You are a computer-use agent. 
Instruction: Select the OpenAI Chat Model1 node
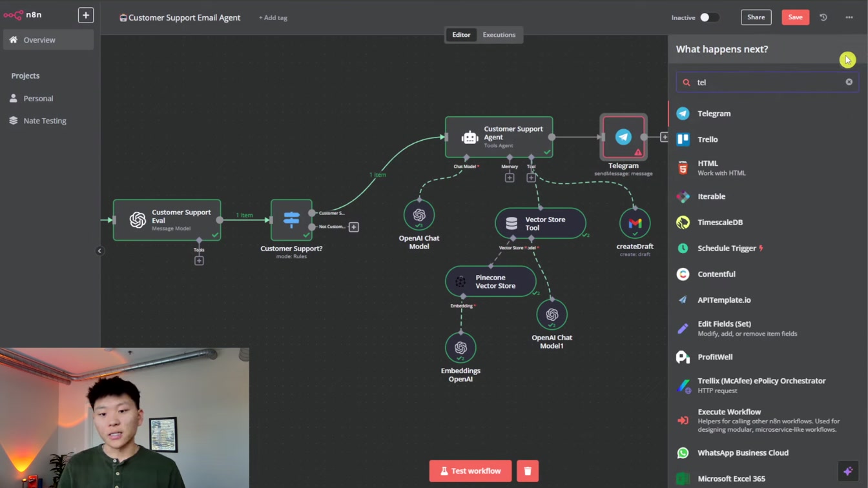[552, 314]
